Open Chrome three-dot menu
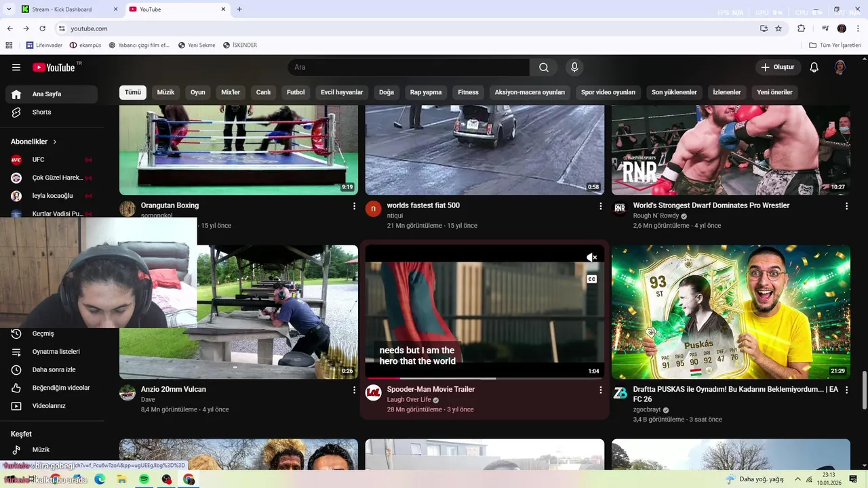Viewport: 868px width, 488px height. pyautogui.click(x=858, y=28)
